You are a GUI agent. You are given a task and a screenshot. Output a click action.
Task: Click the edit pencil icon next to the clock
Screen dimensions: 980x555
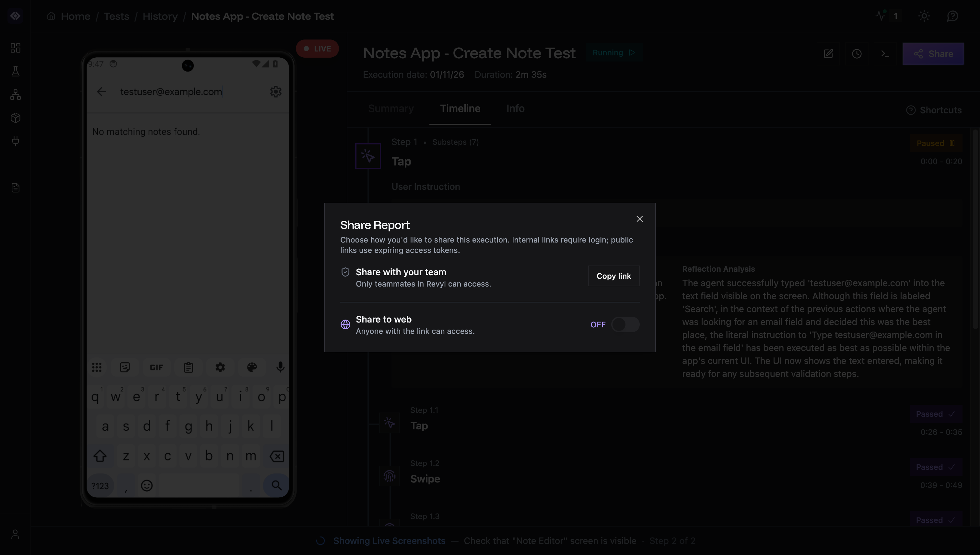[829, 53]
